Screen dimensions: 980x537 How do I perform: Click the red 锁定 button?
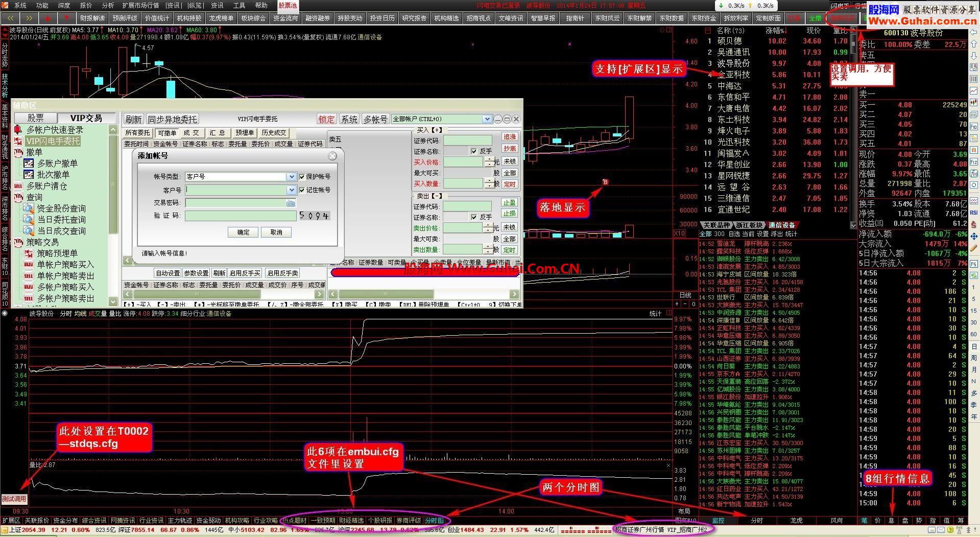[x=326, y=119]
